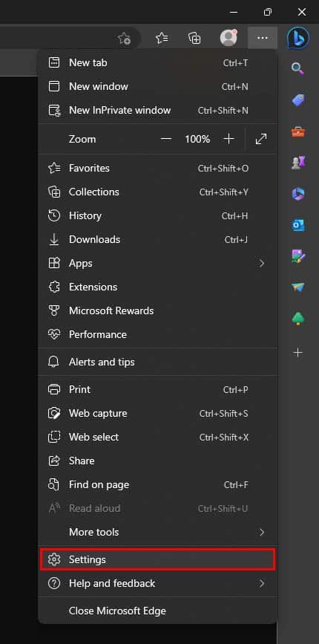Open the Favorites toolbar star-list icon
The image size is (319, 644).
pyautogui.click(x=162, y=38)
